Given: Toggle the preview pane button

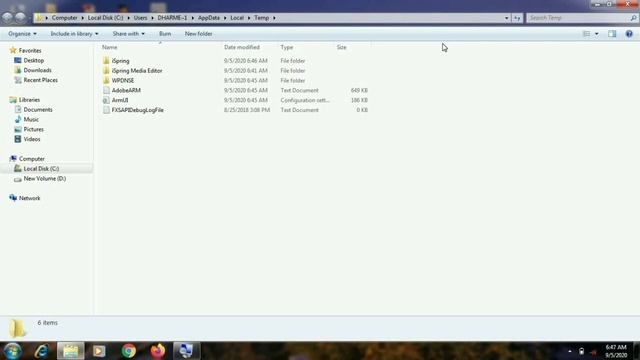Looking at the screenshot, I should [612, 34].
